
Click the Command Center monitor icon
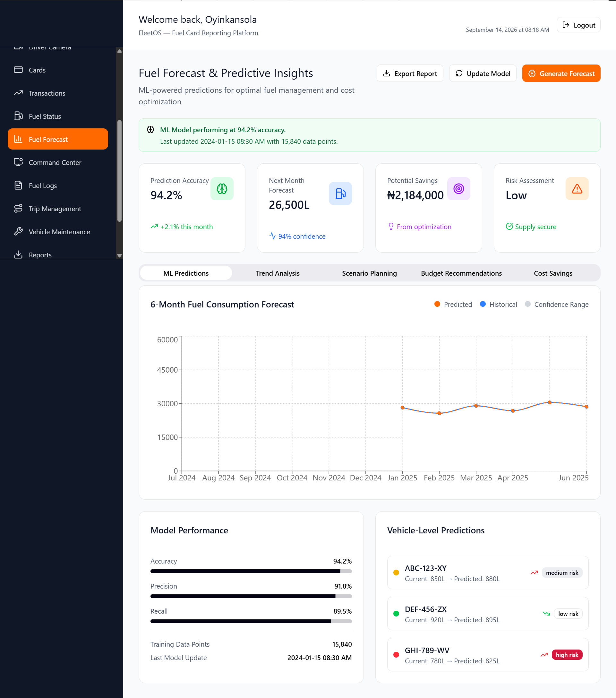tap(18, 162)
